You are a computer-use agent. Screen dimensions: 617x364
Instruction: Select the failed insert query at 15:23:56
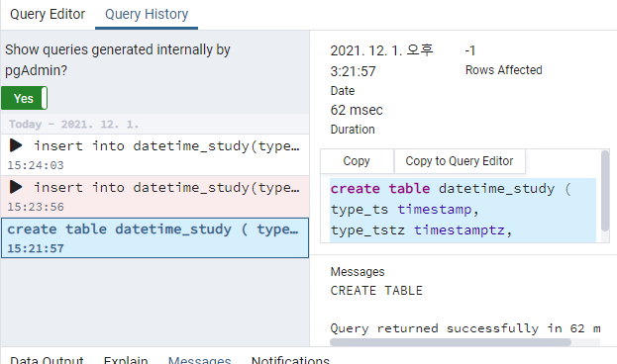pyautogui.click(x=155, y=197)
